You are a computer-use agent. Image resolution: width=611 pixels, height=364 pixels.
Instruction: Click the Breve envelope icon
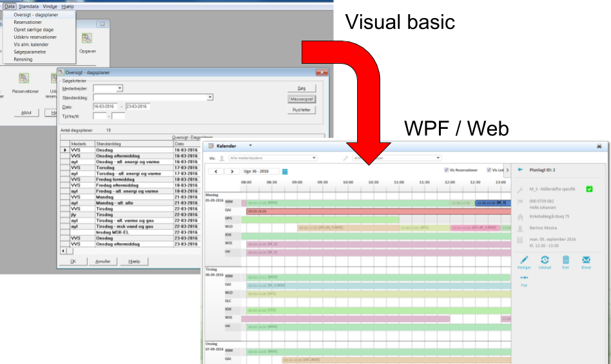click(586, 260)
